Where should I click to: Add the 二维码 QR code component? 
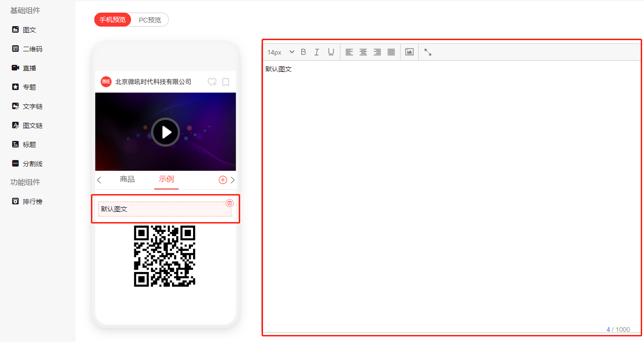(x=27, y=49)
